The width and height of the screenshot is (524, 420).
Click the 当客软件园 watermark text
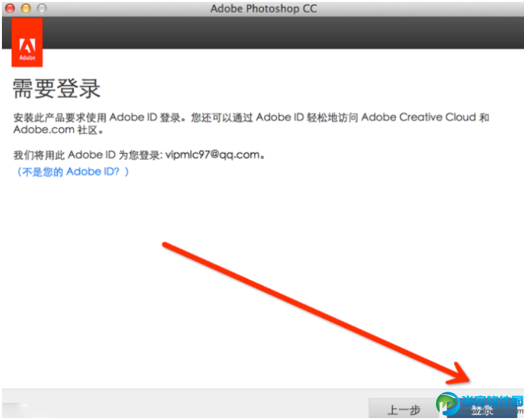click(492, 401)
